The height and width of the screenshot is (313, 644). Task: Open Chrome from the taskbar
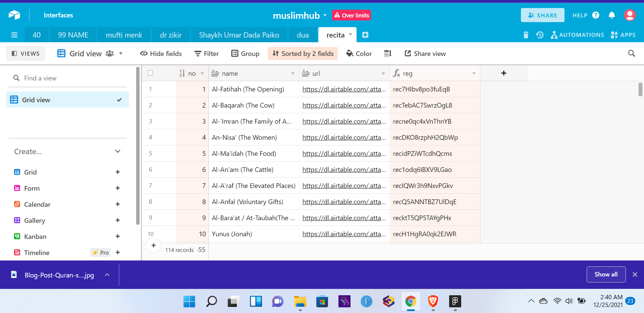pyautogui.click(x=411, y=302)
